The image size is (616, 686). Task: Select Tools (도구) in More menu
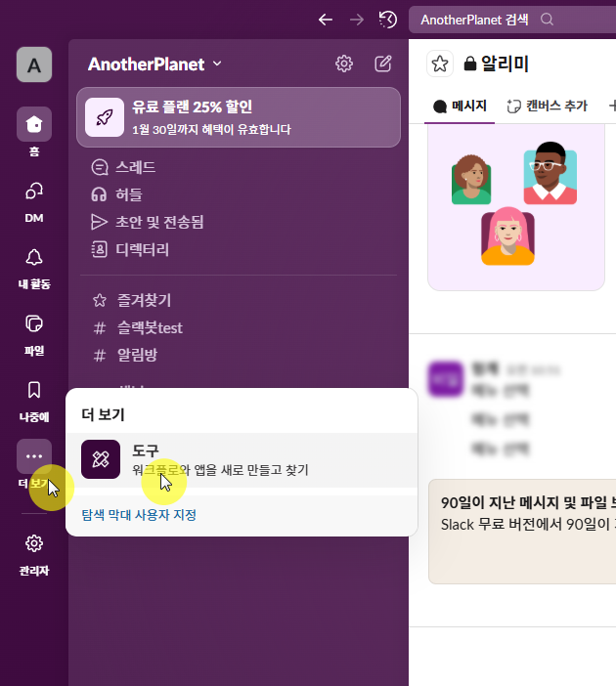(x=242, y=460)
